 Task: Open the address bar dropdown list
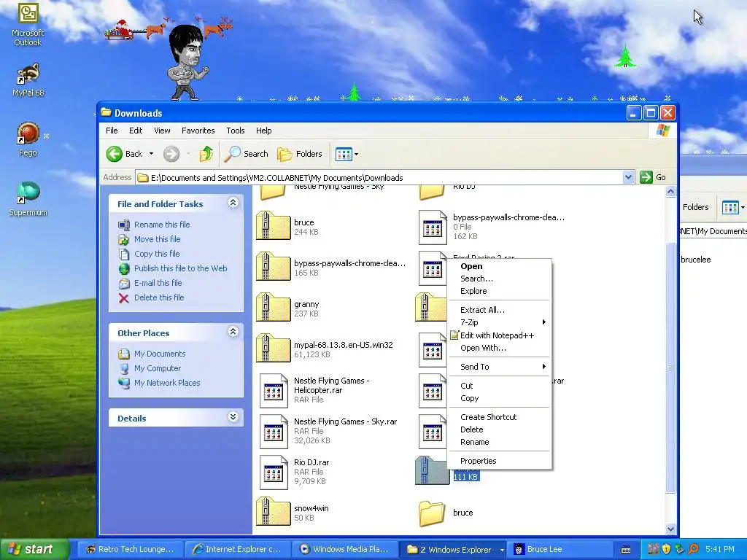tap(628, 177)
